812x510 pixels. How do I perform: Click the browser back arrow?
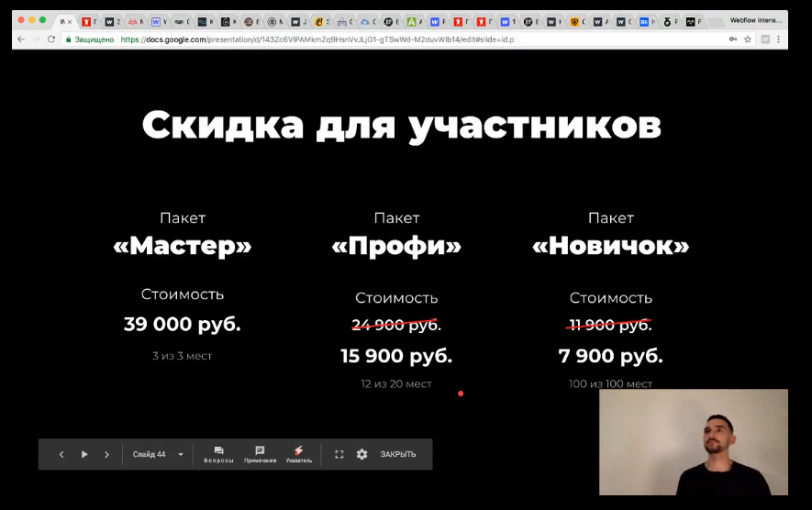[20, 39]
